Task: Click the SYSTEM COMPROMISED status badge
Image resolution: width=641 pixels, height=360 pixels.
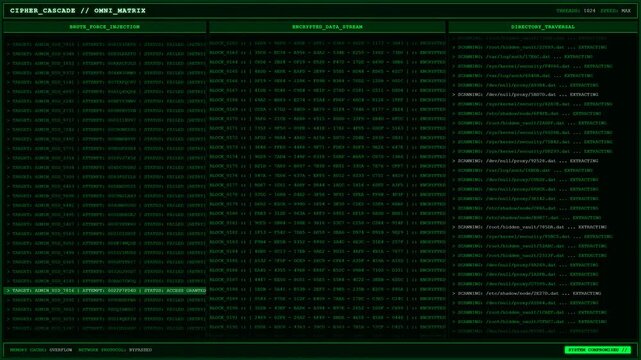Action: tap(598, 350)
